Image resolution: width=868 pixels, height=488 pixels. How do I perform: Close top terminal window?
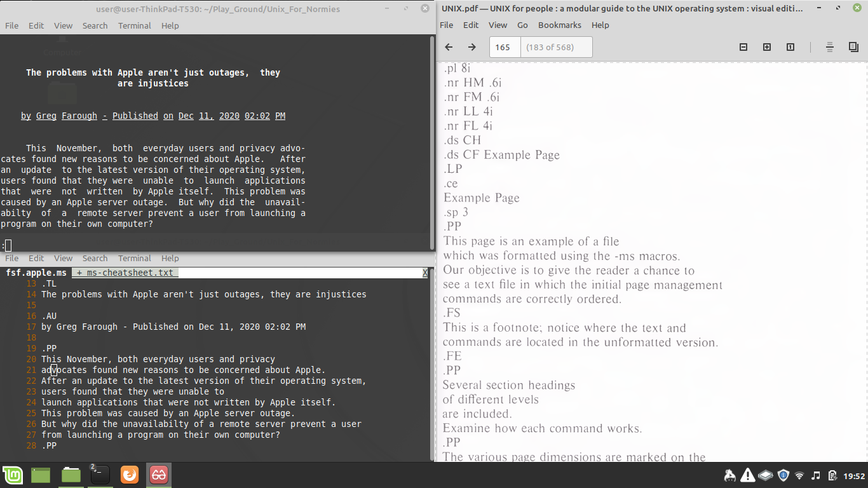tap(424, 9)
